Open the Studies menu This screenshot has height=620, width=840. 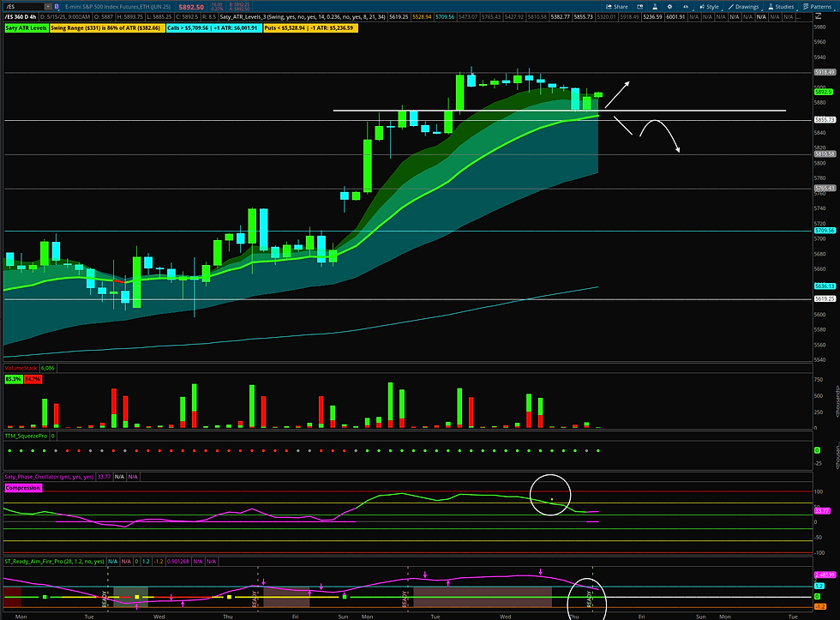coord(781,6)
